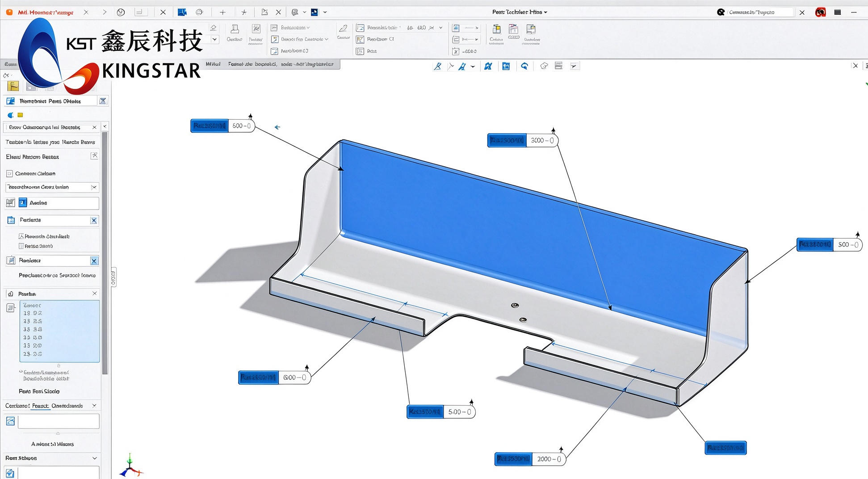This screenshot has width=868, height=479.
Task: Click the stamp icon in the ribbon
Action: 235,29
